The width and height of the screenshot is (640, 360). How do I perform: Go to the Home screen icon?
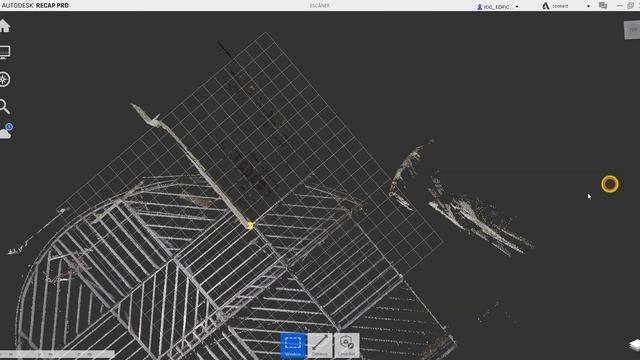(4, 26)
